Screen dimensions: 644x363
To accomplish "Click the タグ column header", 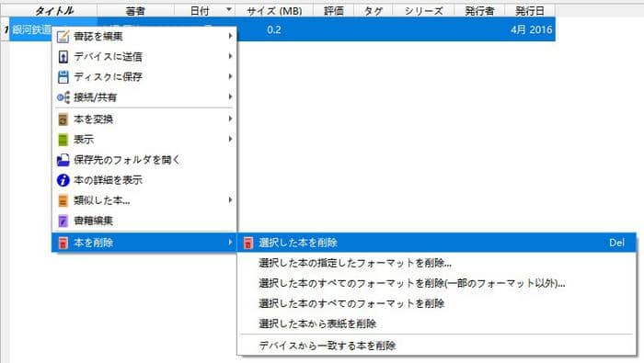I will pyautogui.click(x=373, y=11).
